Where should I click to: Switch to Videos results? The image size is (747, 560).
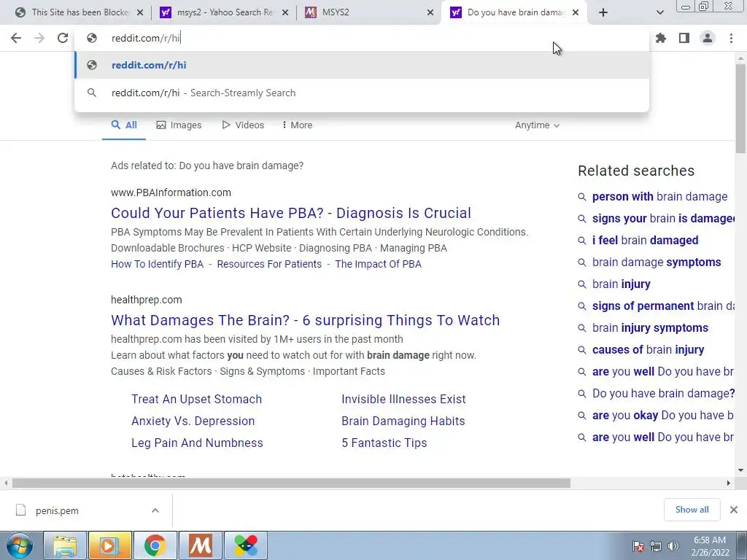pyautogui.click(x=243, y=125)
